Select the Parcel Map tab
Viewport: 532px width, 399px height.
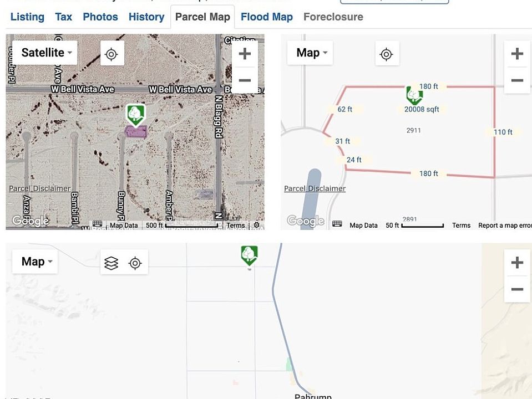(x=202, y=17)
